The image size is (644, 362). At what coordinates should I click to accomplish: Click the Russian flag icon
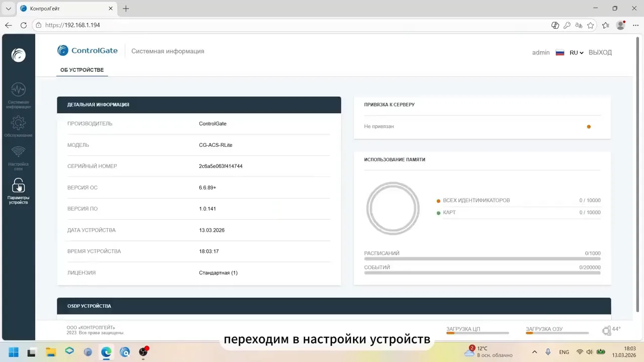pos(559,52)
